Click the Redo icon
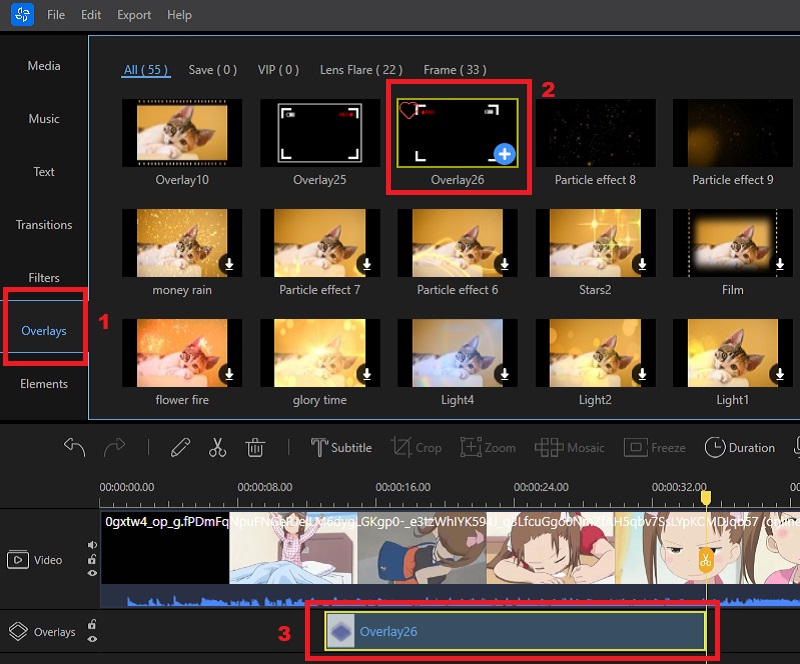Image resolution: width=800 pixels, height=664 pixels. pos(115,447)
